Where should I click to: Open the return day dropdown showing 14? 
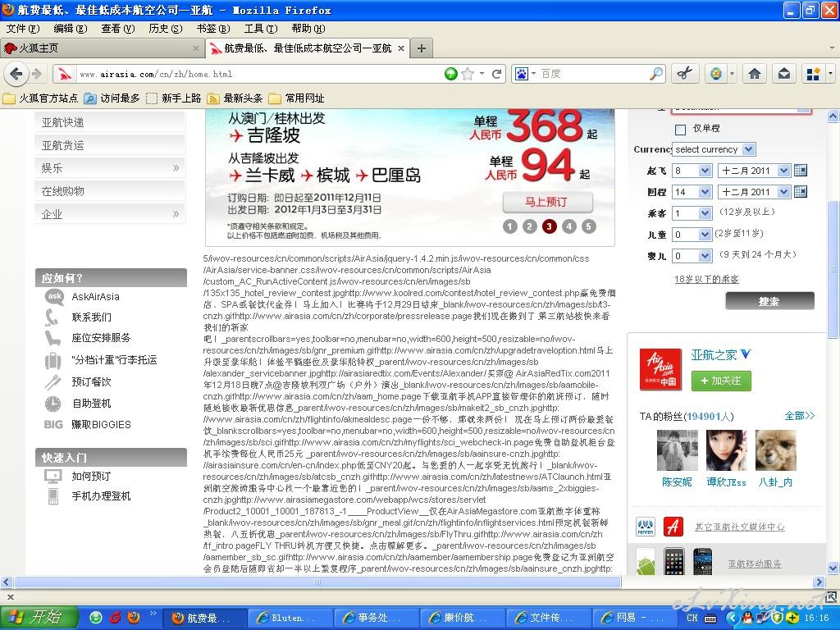[692, 192]
